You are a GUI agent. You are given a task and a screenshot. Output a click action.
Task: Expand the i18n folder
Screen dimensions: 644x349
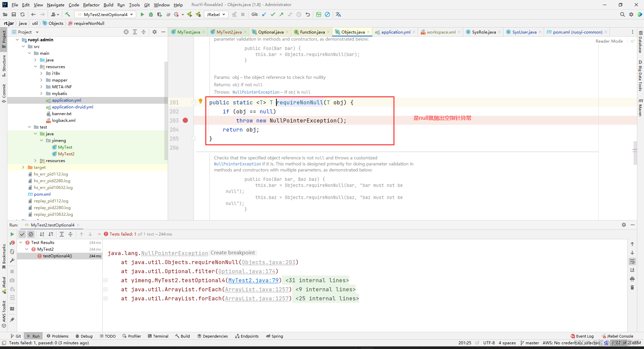pyautogui.click(x=41, y=73)
